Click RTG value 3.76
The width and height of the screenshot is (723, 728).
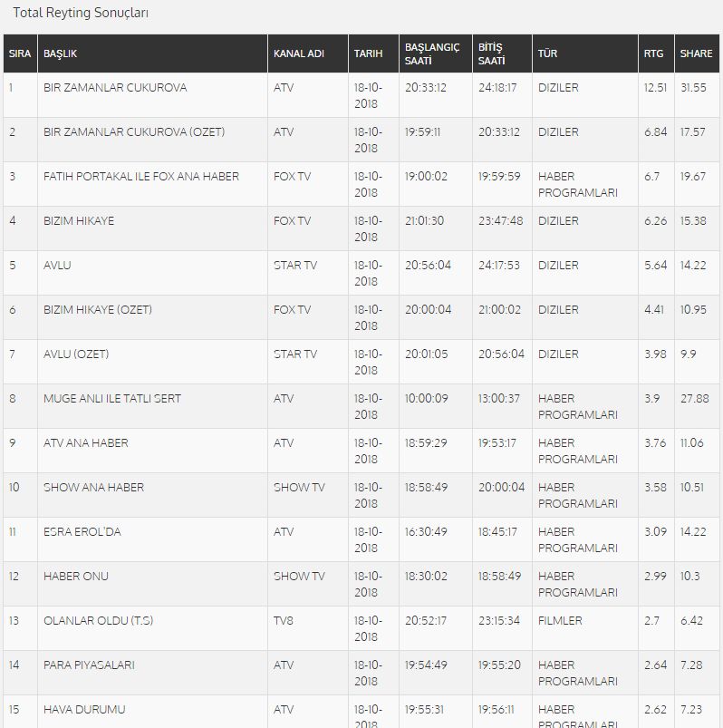point(655,443)
